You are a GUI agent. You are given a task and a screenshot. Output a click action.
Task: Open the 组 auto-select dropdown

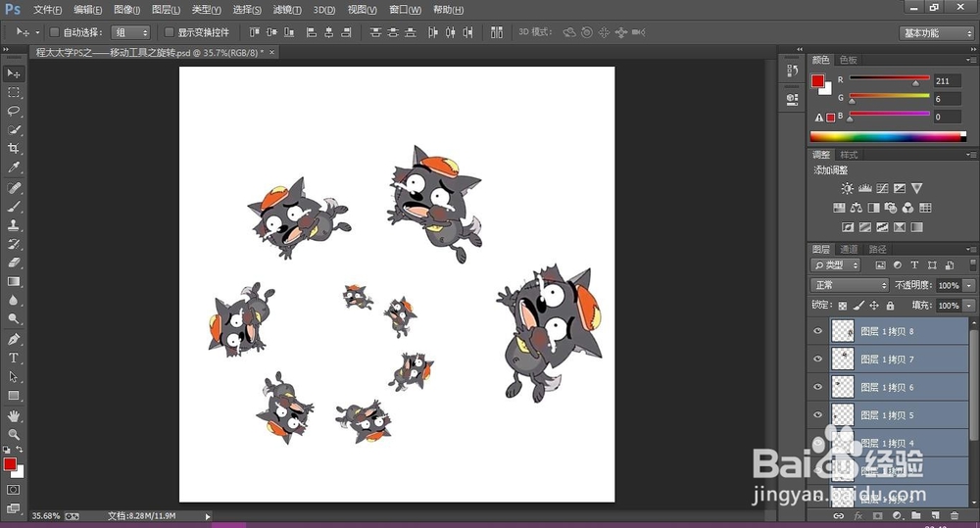[x=130, y=32]
